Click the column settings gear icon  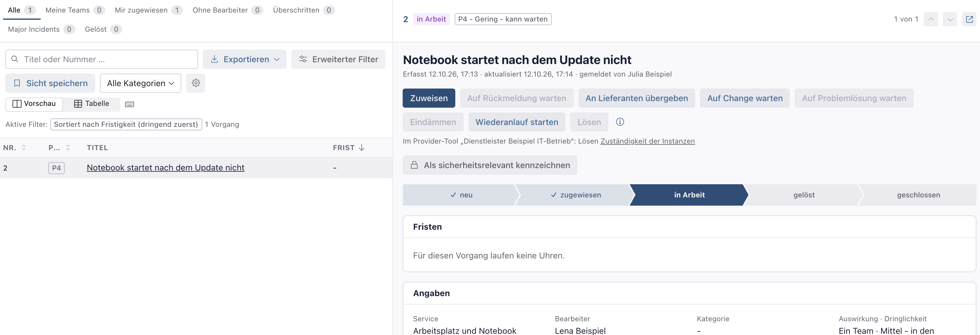click(x=196, y=83)
